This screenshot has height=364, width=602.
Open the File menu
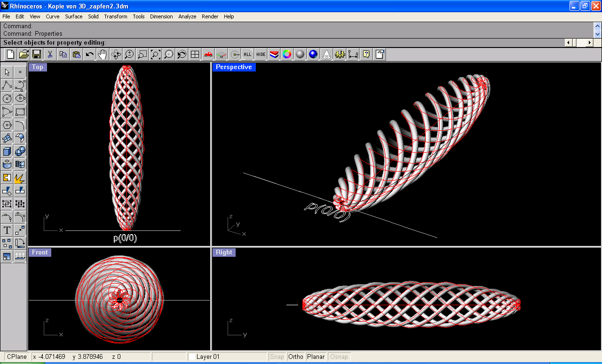[x=6, y=16]
